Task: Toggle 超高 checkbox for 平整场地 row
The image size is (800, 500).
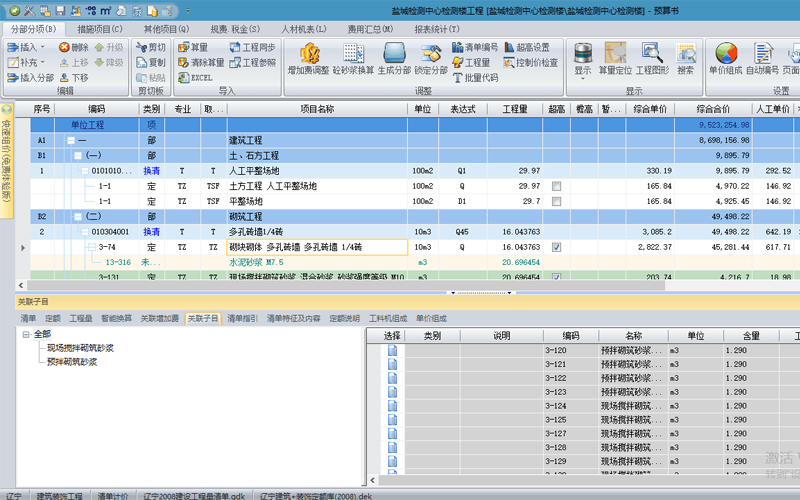Action: pyautogui.click(x=556, y=202)
